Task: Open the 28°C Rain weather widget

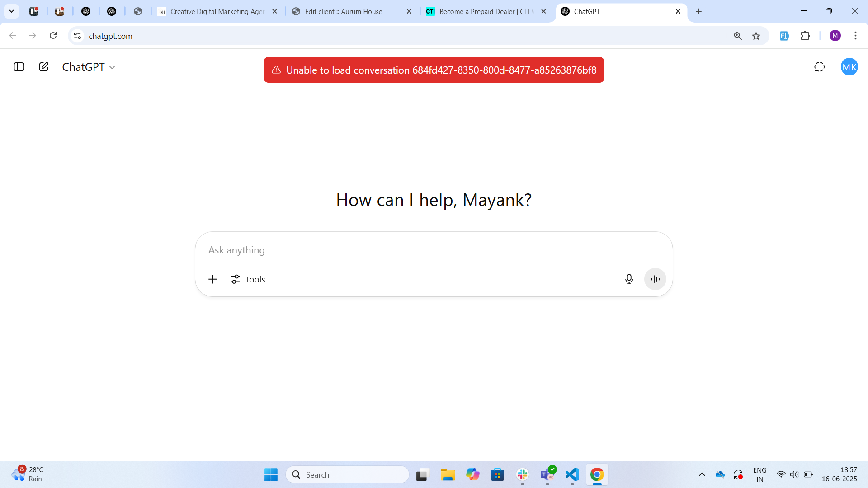Action: (x=28, y=474)
